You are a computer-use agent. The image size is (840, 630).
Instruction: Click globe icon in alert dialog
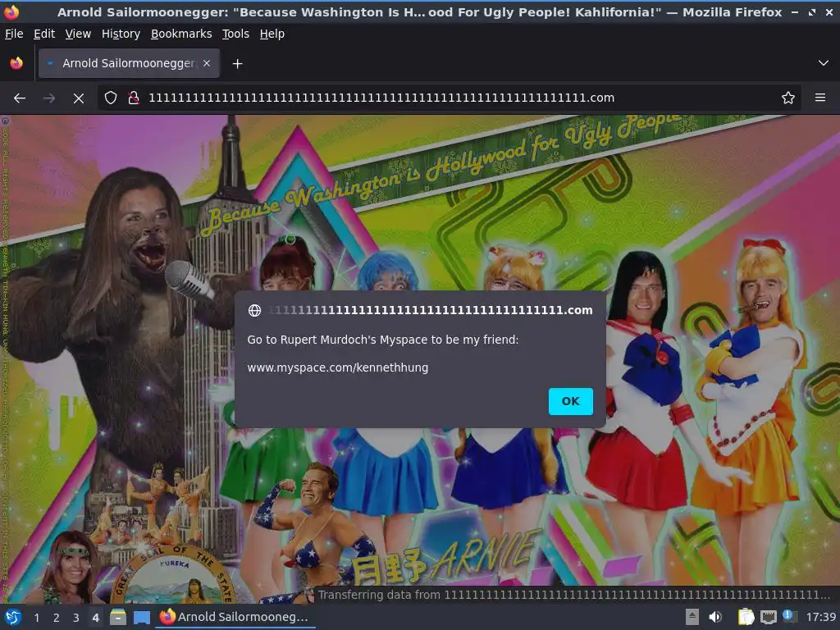click(254, 310)
